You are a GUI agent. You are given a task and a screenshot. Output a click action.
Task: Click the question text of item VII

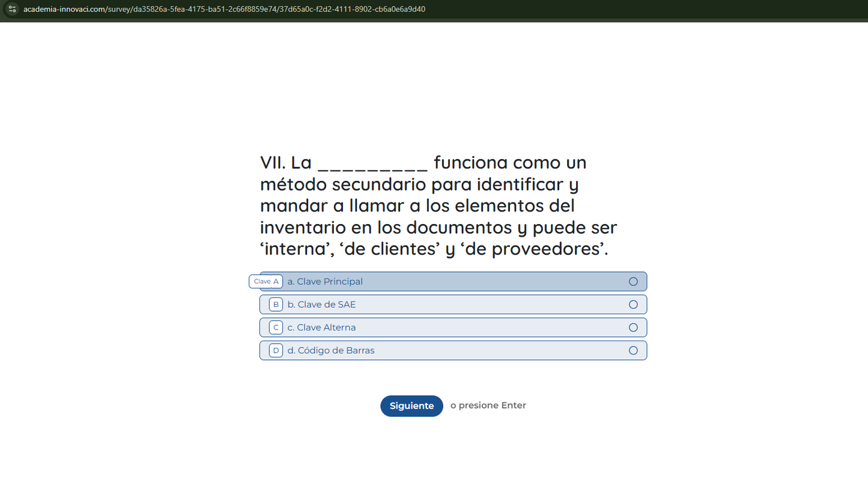(x=438, y=205)
